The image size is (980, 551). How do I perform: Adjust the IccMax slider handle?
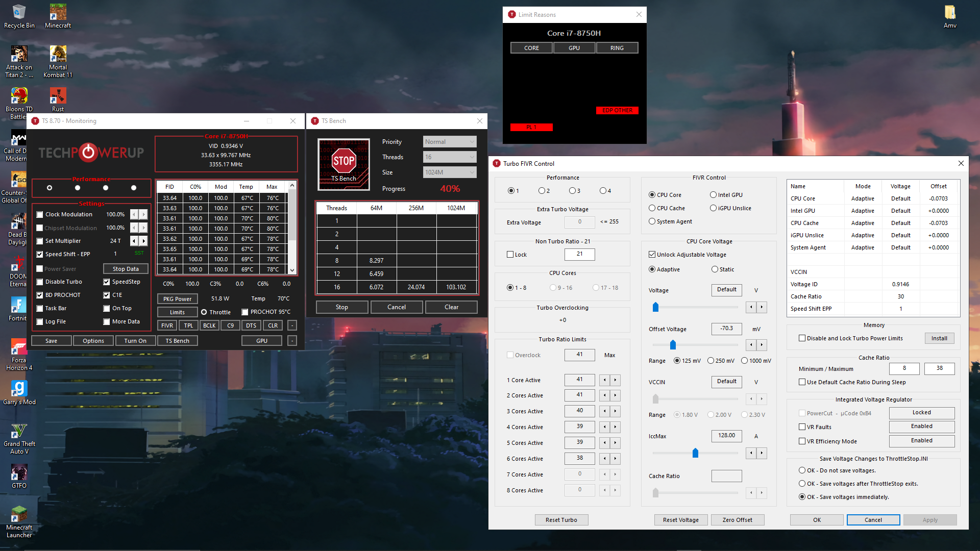[x=695, y=453]
